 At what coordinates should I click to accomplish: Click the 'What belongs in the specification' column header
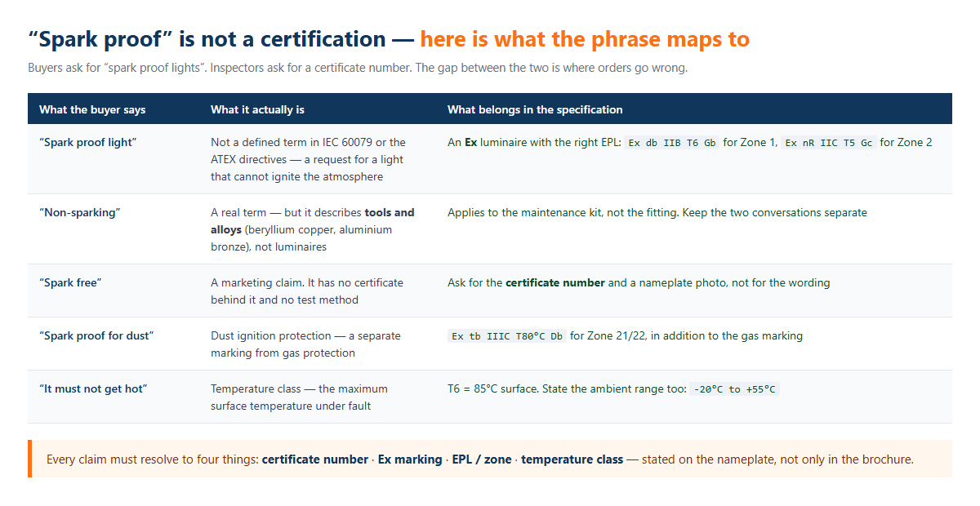coord(535,109)
